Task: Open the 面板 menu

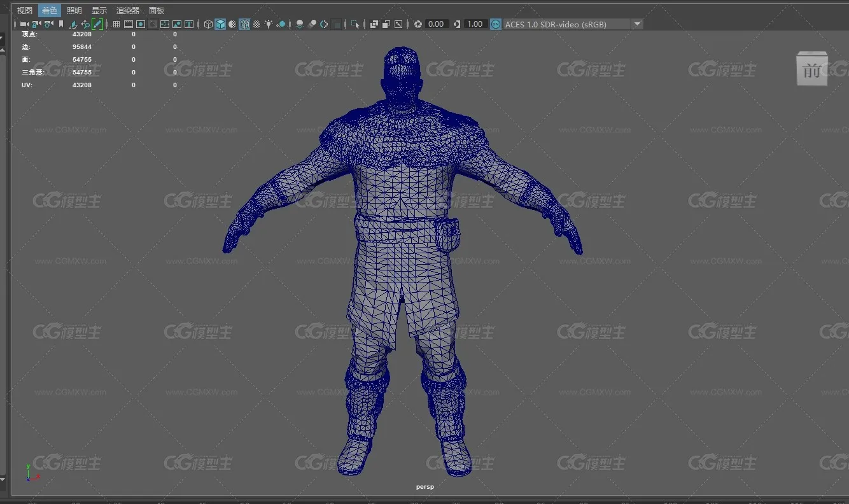Action: 157,10
